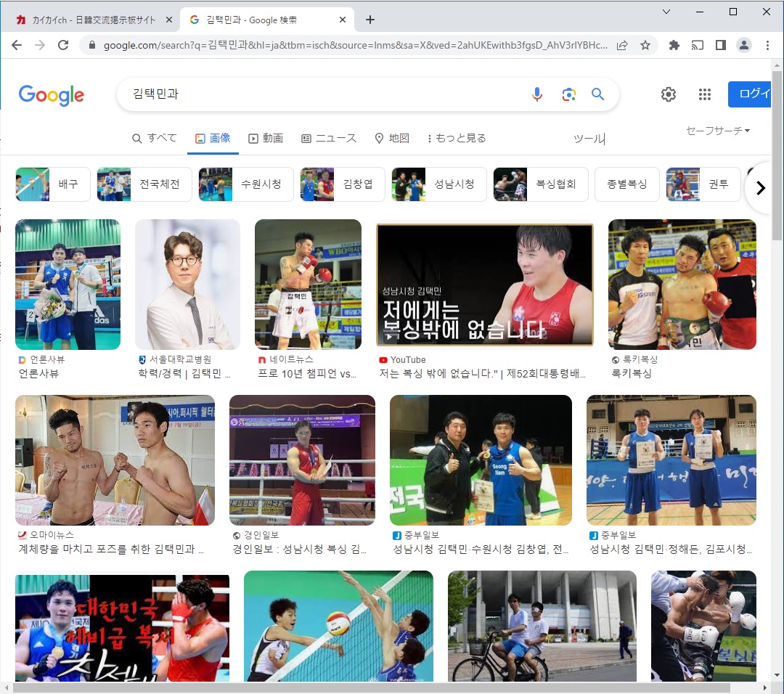Screen dimensions: 784x694
Task: Open the YouTube boxing video thumbnail
Action: tap(484, 284)
